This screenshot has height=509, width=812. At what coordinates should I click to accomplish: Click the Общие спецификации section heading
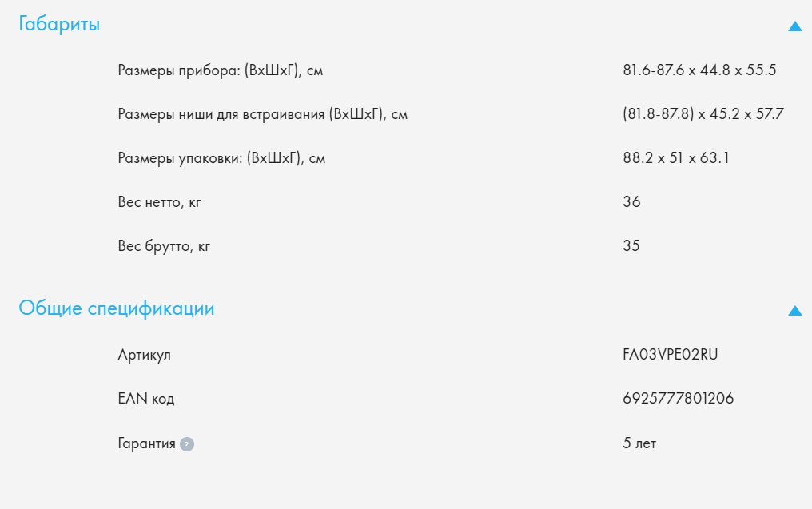[x=117, y=308]
